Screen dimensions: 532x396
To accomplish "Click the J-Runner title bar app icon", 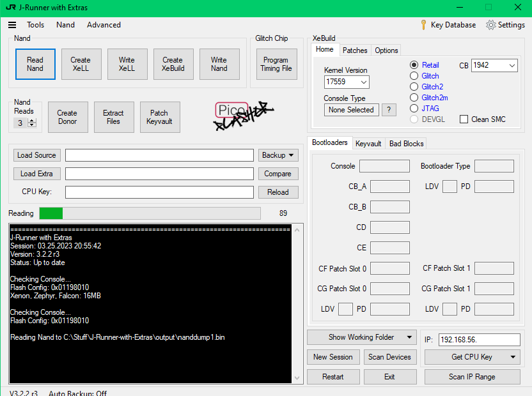I will click(x=11, y=8).
